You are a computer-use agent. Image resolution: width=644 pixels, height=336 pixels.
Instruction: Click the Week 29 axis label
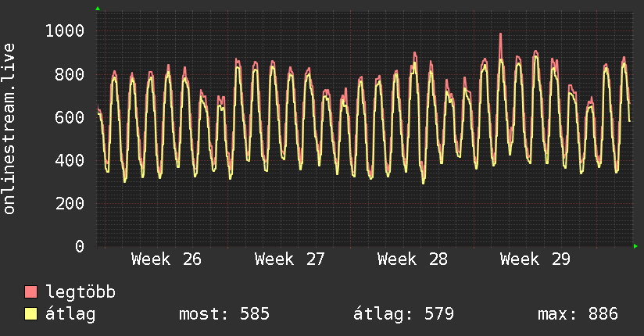(x=535, y=259)
